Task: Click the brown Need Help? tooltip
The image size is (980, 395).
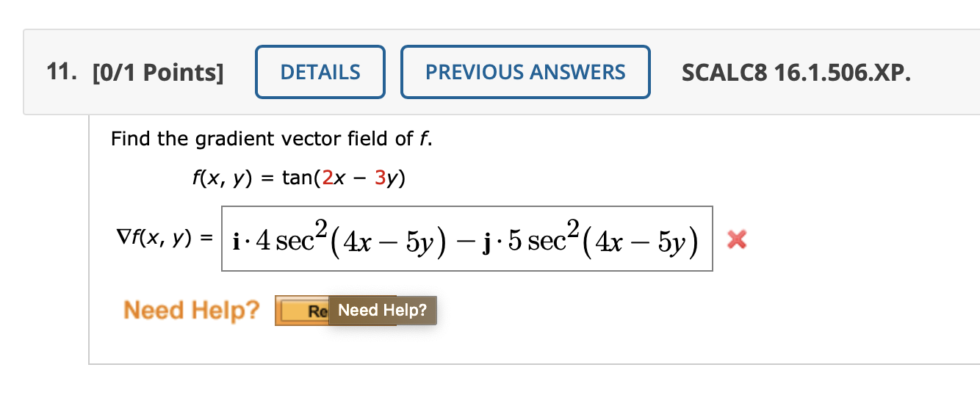Action: point(382,311)
